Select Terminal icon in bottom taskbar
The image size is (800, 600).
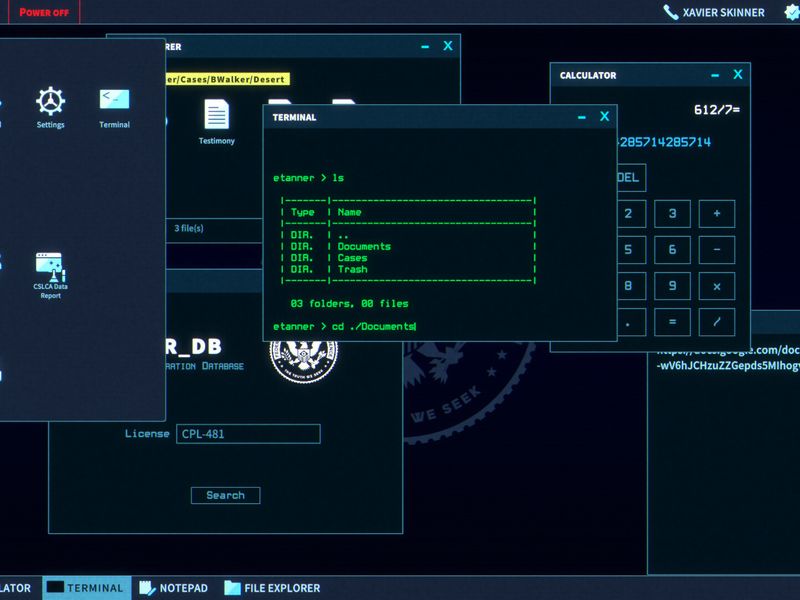[55, 588]
